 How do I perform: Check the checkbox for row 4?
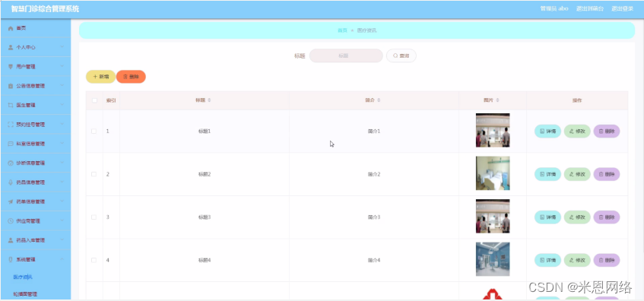[x=94, y=261]
